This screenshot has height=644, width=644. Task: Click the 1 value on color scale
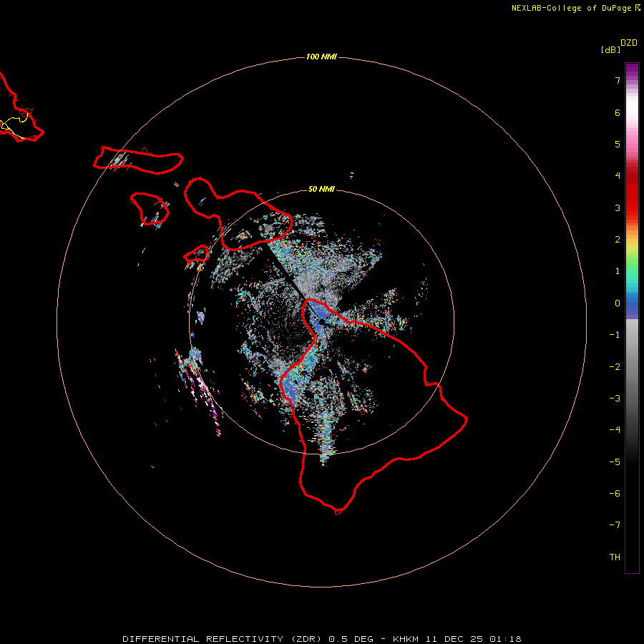[618, 271]
